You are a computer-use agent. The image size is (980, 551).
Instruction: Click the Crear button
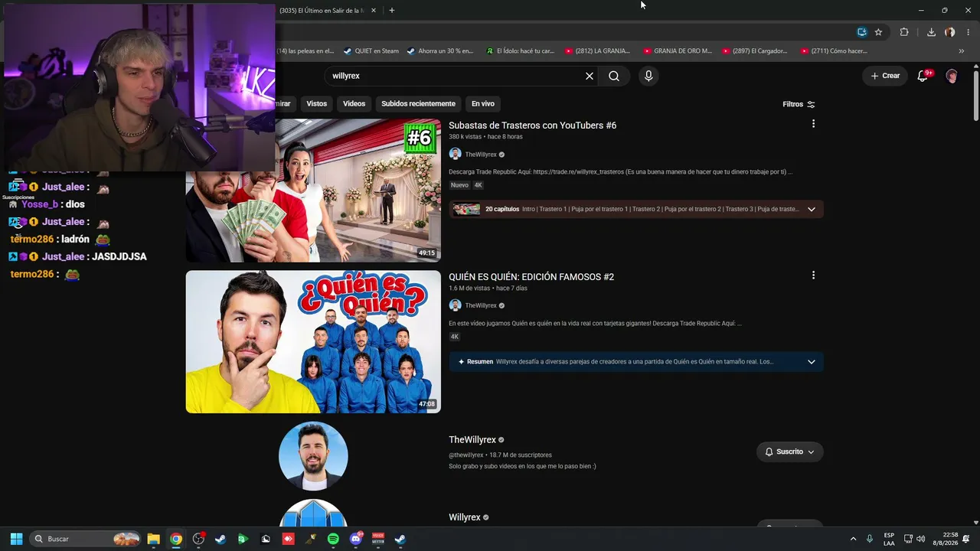[885, 76]
